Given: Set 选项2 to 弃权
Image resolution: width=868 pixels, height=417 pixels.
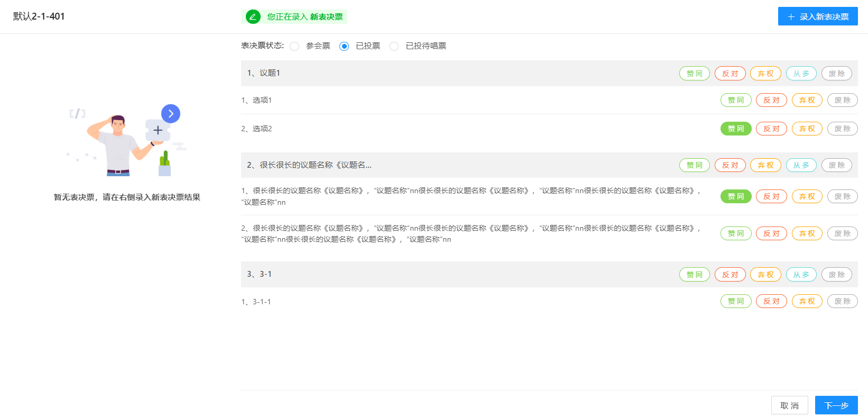Looking at the screenshot, I should [807, 129].
